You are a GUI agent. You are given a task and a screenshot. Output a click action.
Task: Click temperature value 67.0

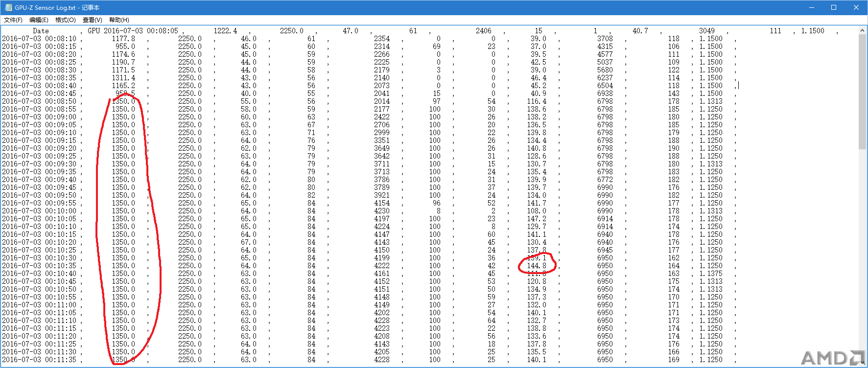click(x=249, y=242)
